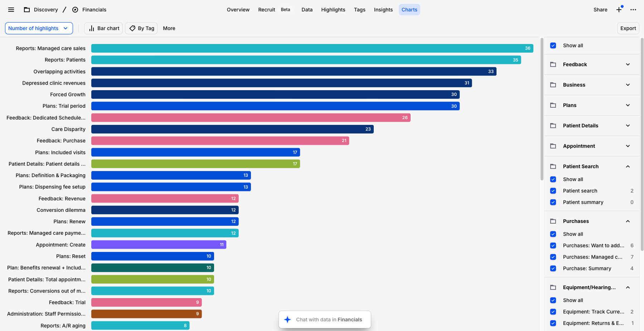644x331 pixels.
Task: Open the hamburger navigation menu
Action: tap(11, 10)
